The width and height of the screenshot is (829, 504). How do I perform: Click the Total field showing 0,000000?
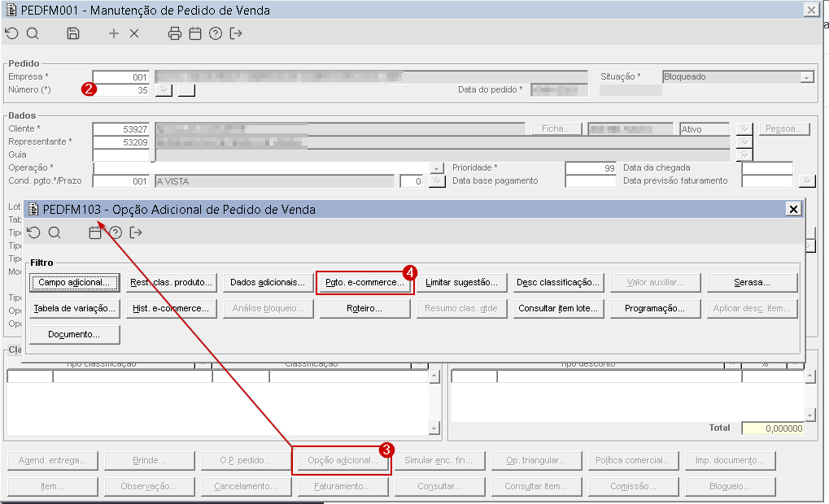[x=773, y=428]
